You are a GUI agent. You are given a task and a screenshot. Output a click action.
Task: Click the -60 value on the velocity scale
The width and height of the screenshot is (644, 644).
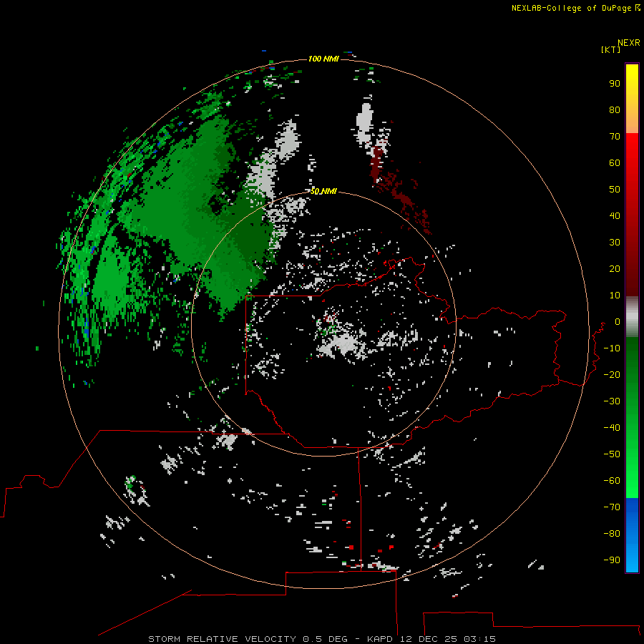[612, 481]
